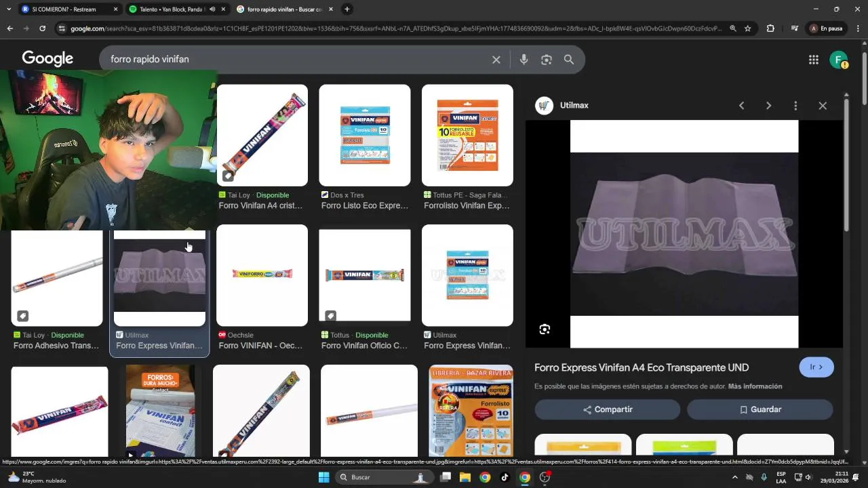Open the Chrome three-dot menu
Viewport: 868px width, 488px height.
coord(858,28)
